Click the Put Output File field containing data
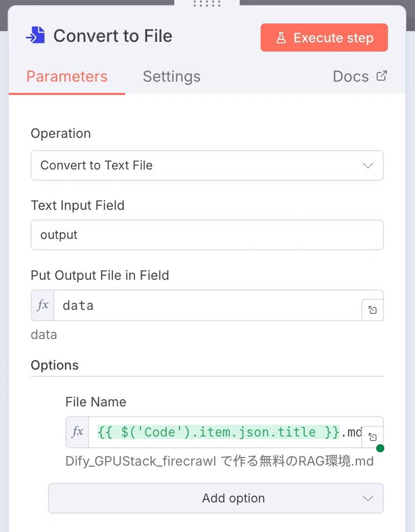415x532 pixels. 207,305
